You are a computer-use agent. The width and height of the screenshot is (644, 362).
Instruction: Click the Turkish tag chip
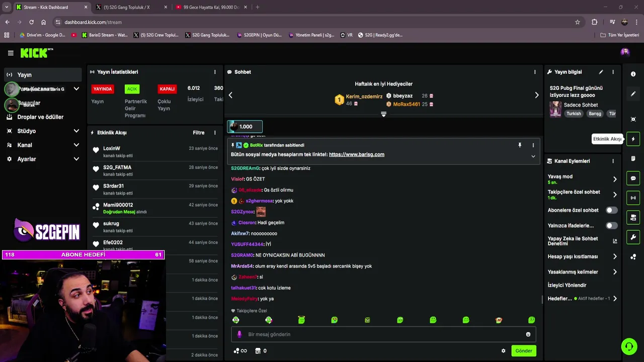[574, 114]
